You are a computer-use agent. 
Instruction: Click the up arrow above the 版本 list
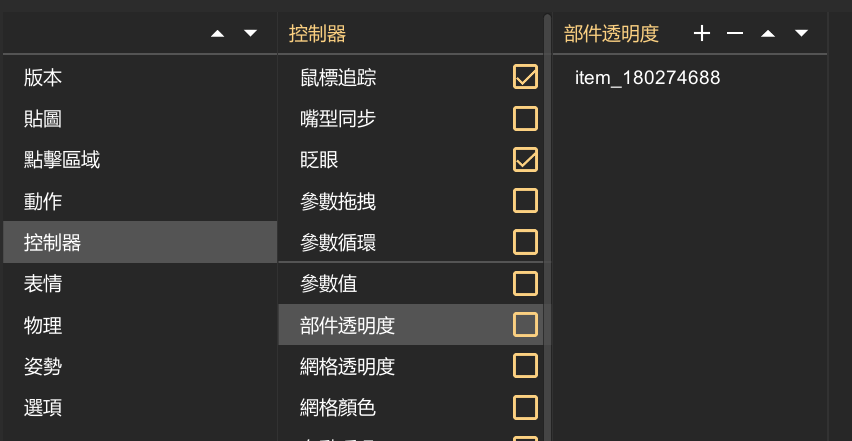[217, 34]
